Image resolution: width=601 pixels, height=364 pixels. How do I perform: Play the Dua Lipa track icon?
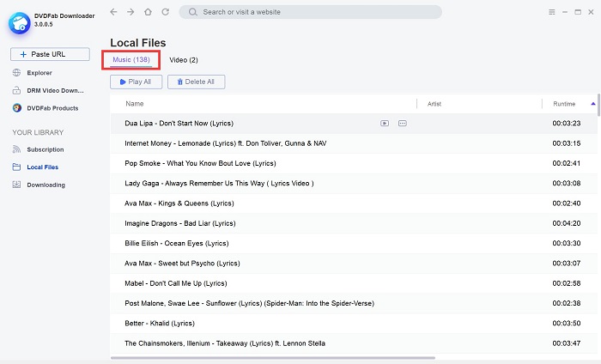[x=385, y=124]
